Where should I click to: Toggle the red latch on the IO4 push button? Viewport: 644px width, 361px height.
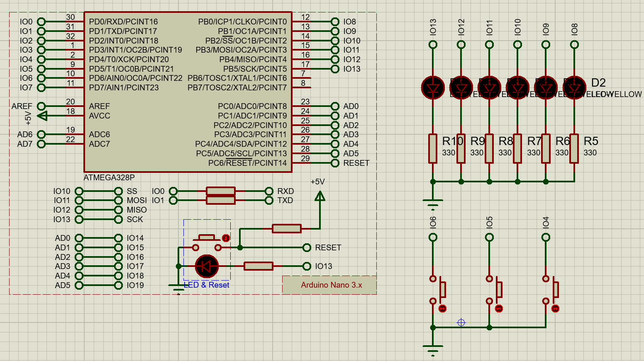tap(555, 309)
